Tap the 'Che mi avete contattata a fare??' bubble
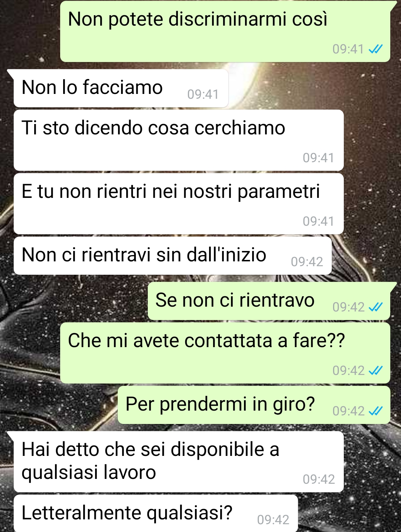 pos(225,353)
